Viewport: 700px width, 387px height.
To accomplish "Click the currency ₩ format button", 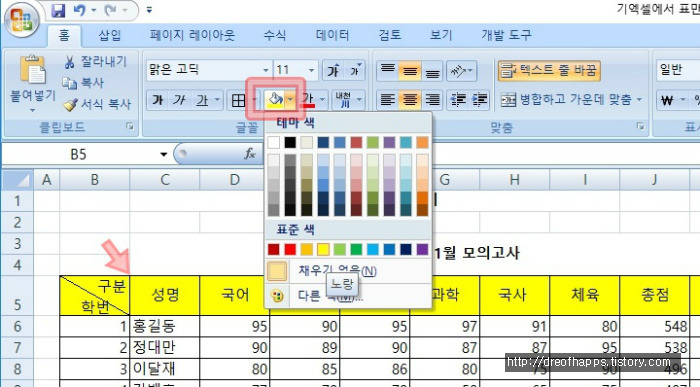I will point(667,100).
